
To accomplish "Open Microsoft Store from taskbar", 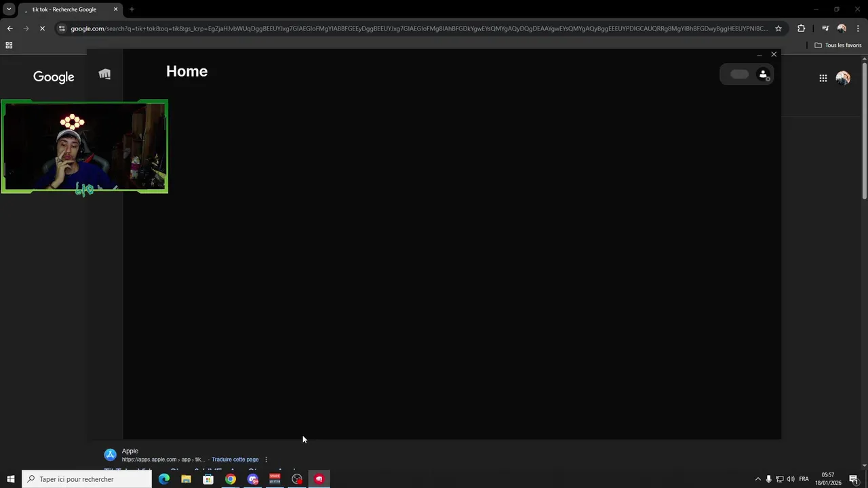I will 208,479.
